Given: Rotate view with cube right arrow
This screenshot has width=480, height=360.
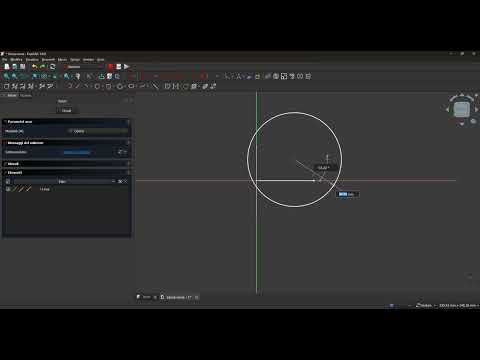Looking at the screenshot, I should [x=477, y=109].
